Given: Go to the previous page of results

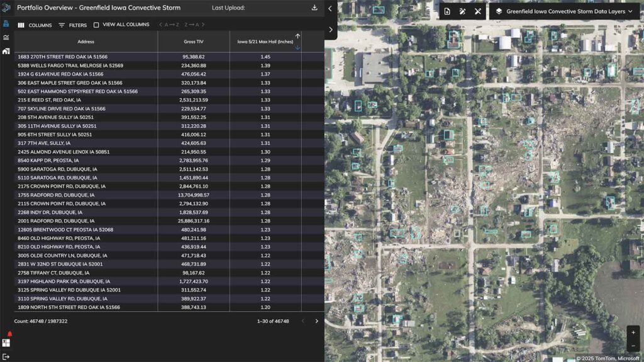Looking at the screenshot, I should (x=303, y=321).
